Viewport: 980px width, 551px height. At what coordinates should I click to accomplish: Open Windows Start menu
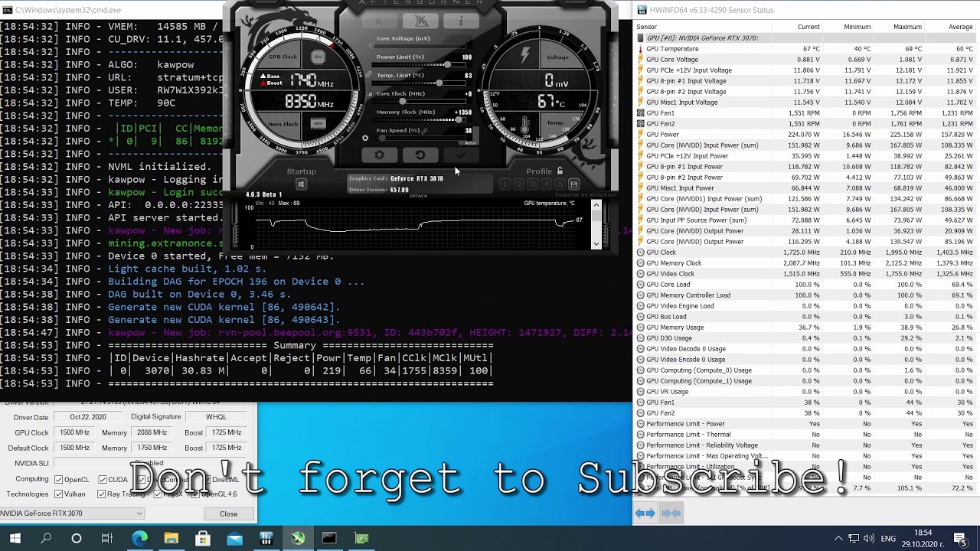pyautogui.click(x=15, y=539)
